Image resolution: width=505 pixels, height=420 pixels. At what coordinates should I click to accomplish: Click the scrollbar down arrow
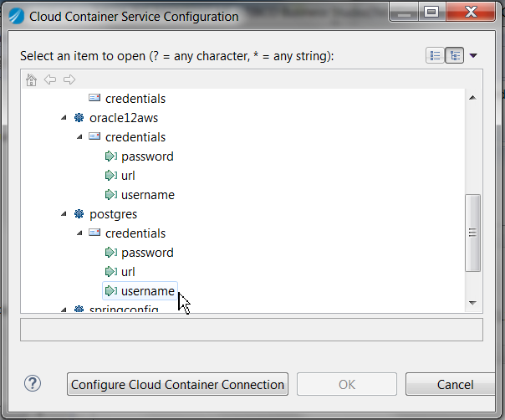[x=472, y=303]
